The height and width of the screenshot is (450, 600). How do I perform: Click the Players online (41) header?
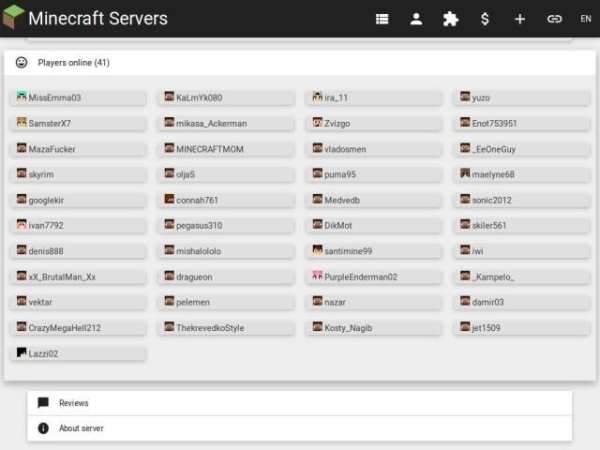pyautogui.click(x=300, y=62)
